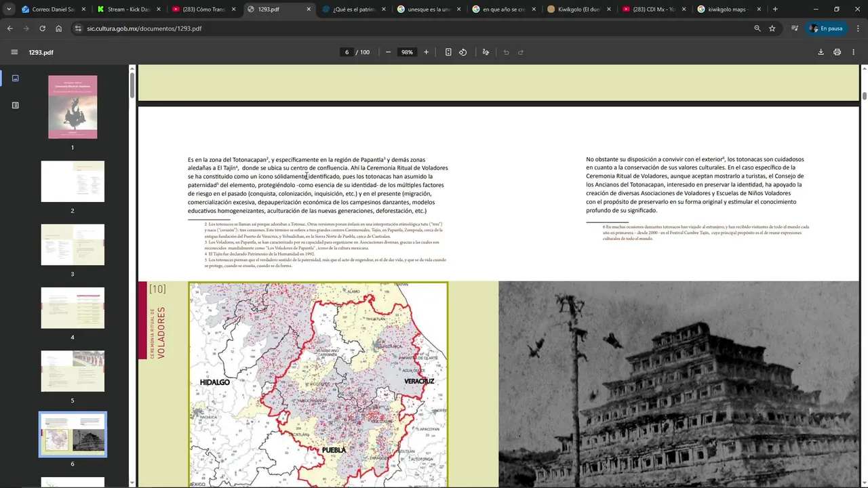This screenshot has height=488, width=868.
Task: Open the PDF viewer sidebar menu icon
Action: pyautogui.click(x=14, y=52)
